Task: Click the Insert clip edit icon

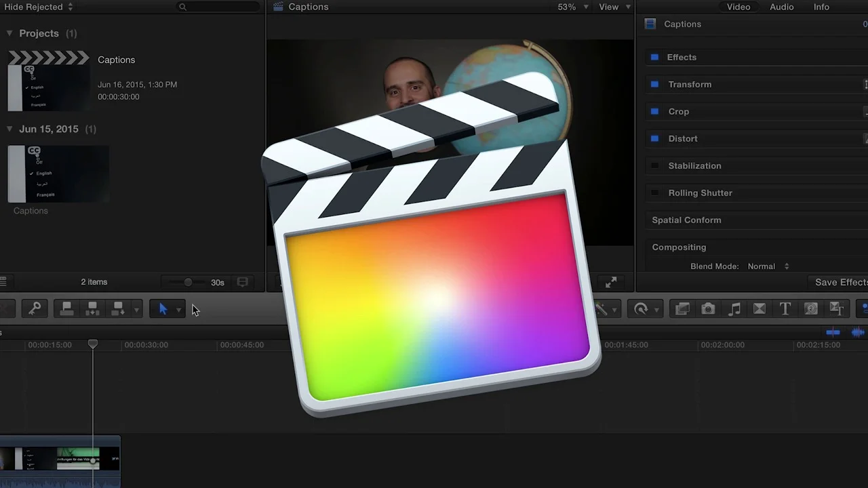Action: 92,309
